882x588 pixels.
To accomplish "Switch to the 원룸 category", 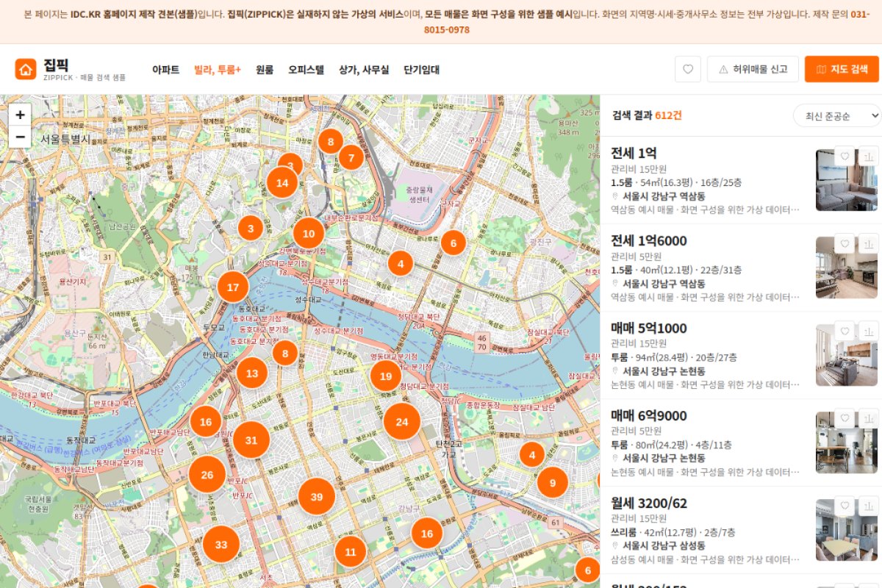I will 265,70.
